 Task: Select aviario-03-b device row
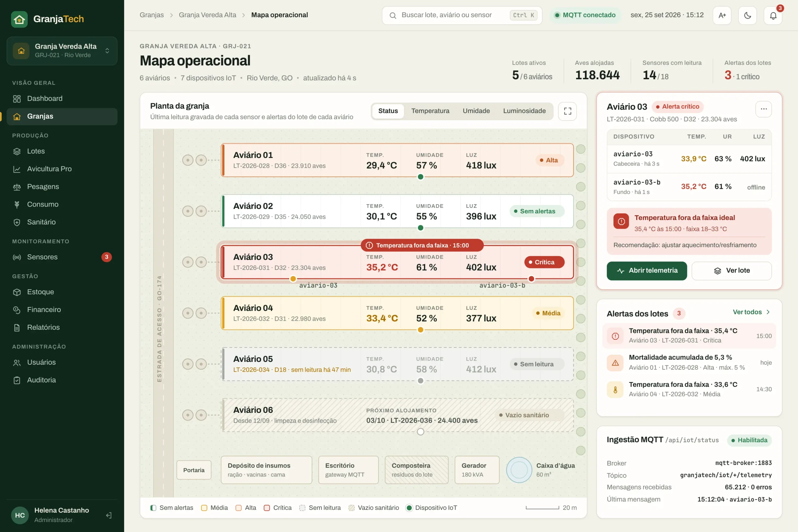(x=689, y=187)
